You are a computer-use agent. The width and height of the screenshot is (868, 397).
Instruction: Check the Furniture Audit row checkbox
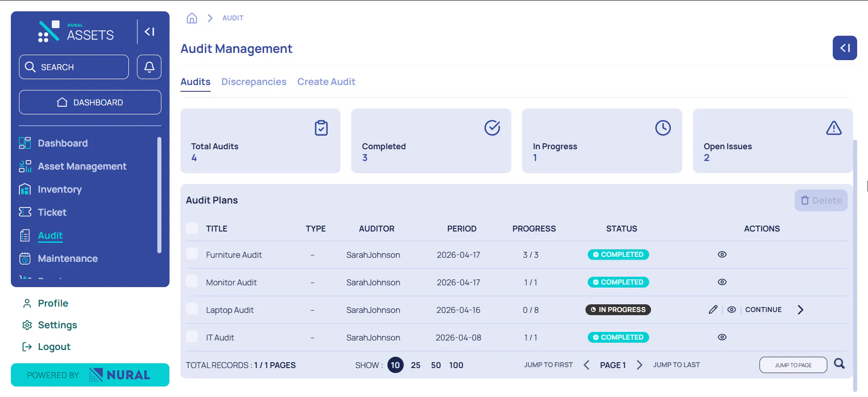point(192,254)
